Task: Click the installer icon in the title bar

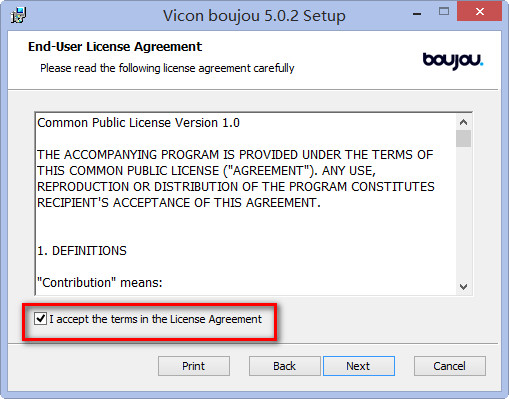Action: 18,16
